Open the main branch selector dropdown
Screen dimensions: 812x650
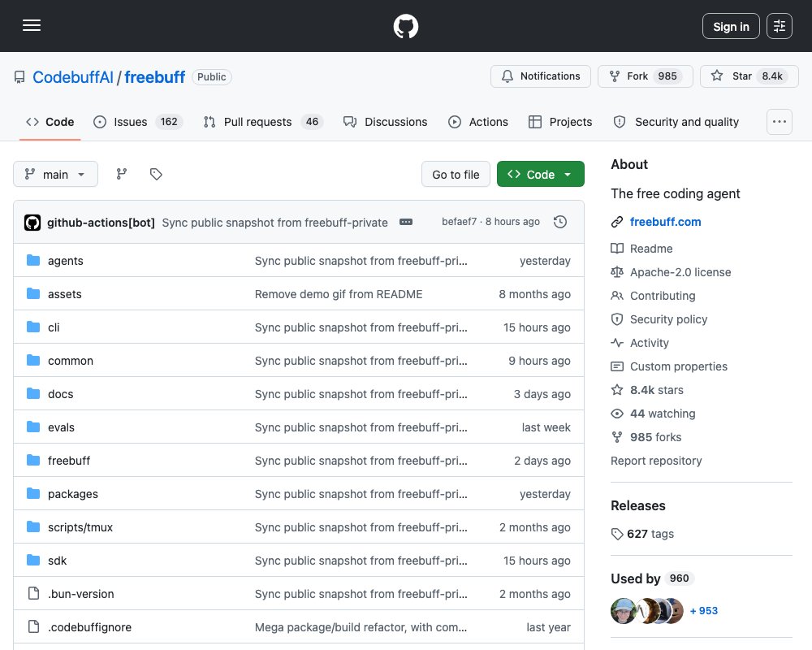[55, 174]
